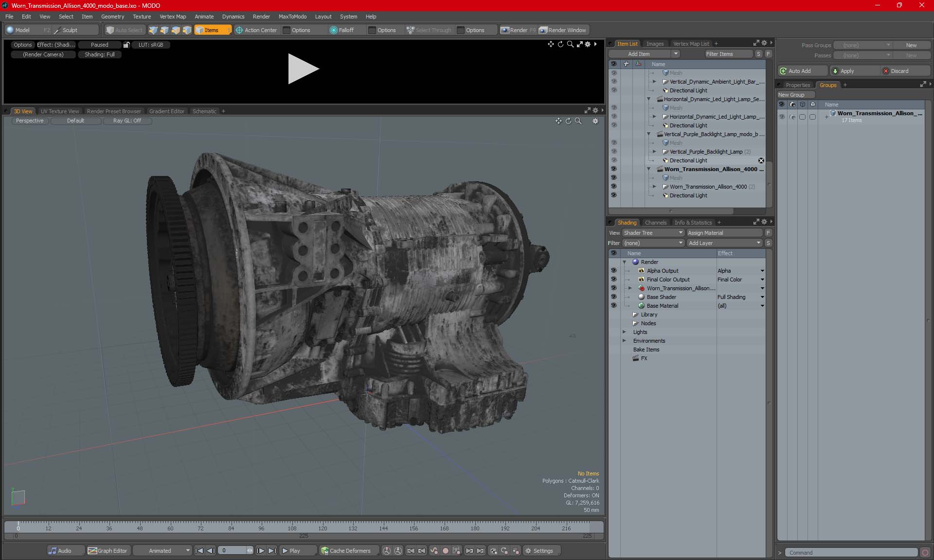Open Animated key mode dropdown
Image resolution: width=934 pixels, height=560 pixels.
click(x=162, y=551)
